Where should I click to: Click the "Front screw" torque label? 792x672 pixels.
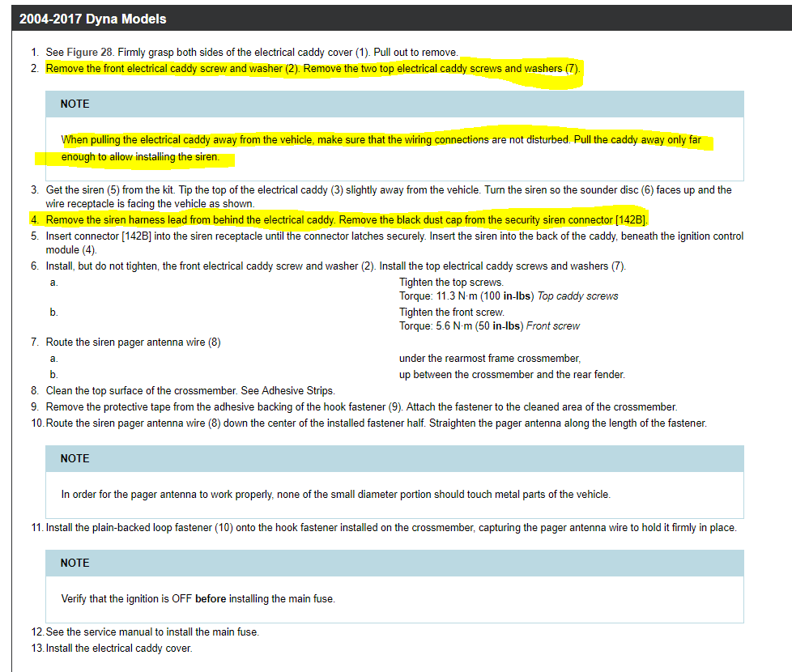pyautogui.click(x=553, y=326)
